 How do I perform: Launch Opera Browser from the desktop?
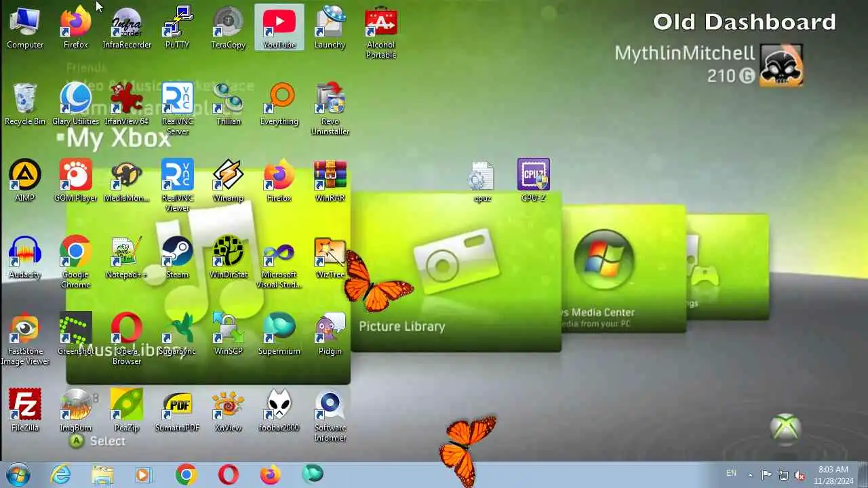(x=127, y=340)
